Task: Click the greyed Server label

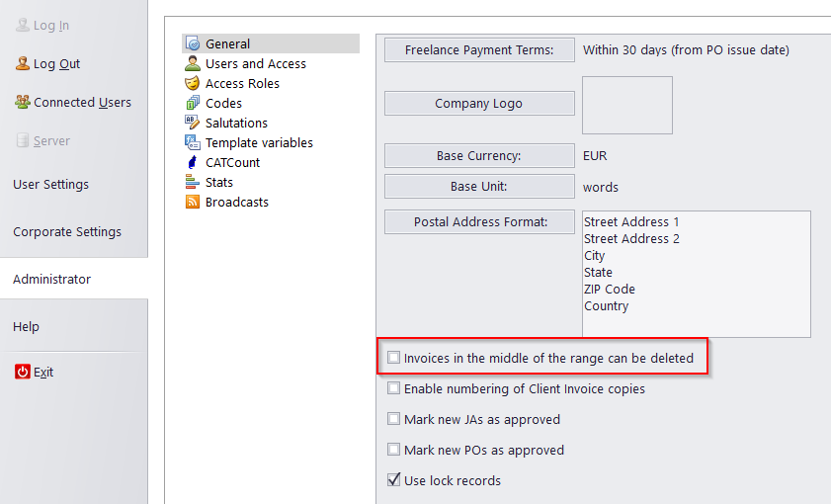Action: tap(51, 141)
